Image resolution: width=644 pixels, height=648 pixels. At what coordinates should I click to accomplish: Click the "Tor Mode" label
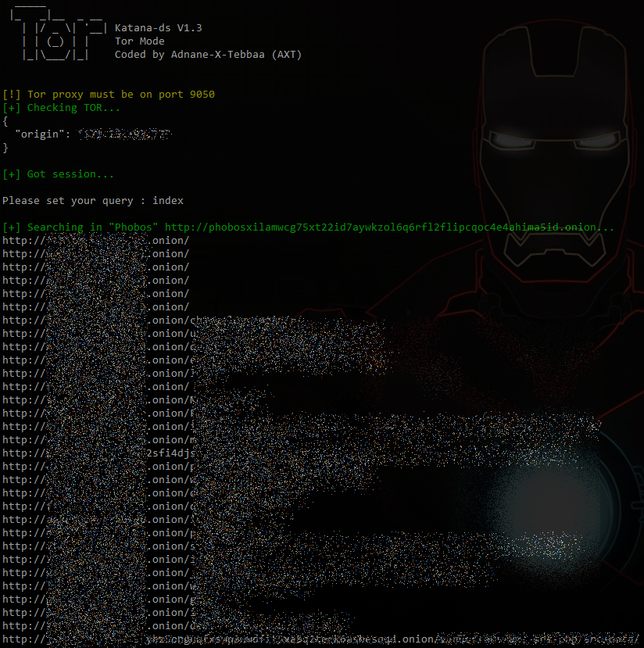click(x=139, y=41)
